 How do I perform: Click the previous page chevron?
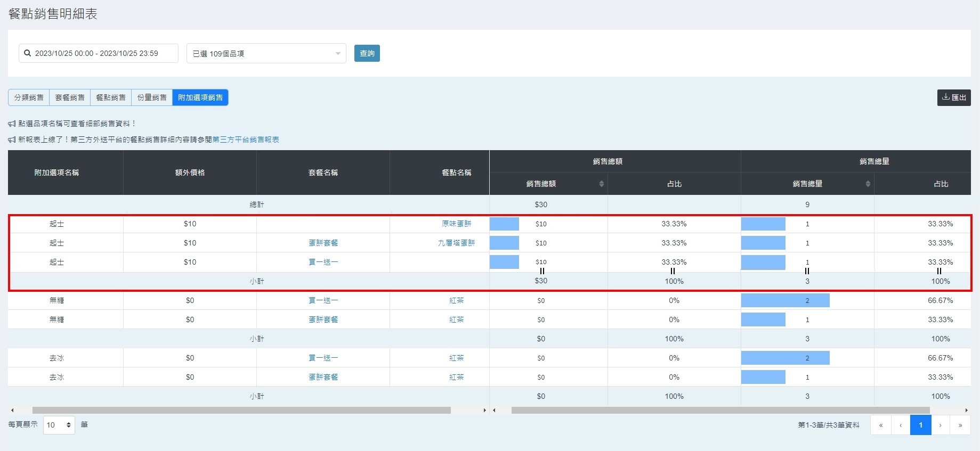coord(901,425)
